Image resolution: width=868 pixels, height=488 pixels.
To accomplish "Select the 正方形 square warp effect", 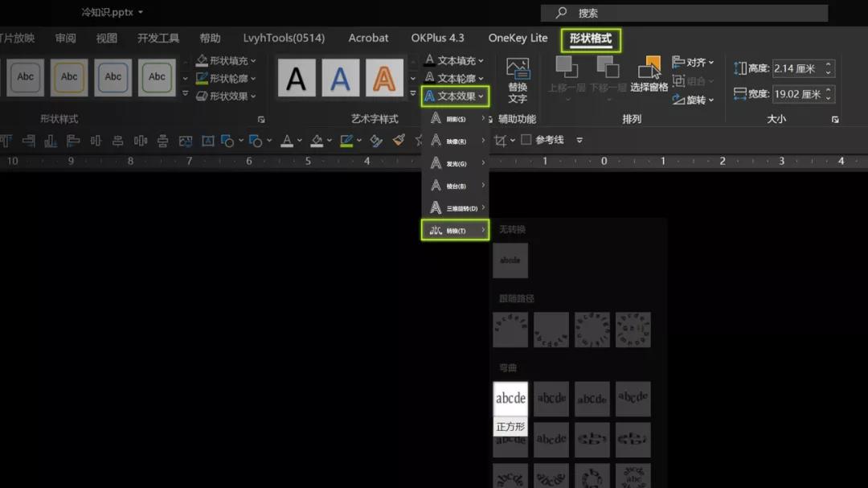I will 510,399.
